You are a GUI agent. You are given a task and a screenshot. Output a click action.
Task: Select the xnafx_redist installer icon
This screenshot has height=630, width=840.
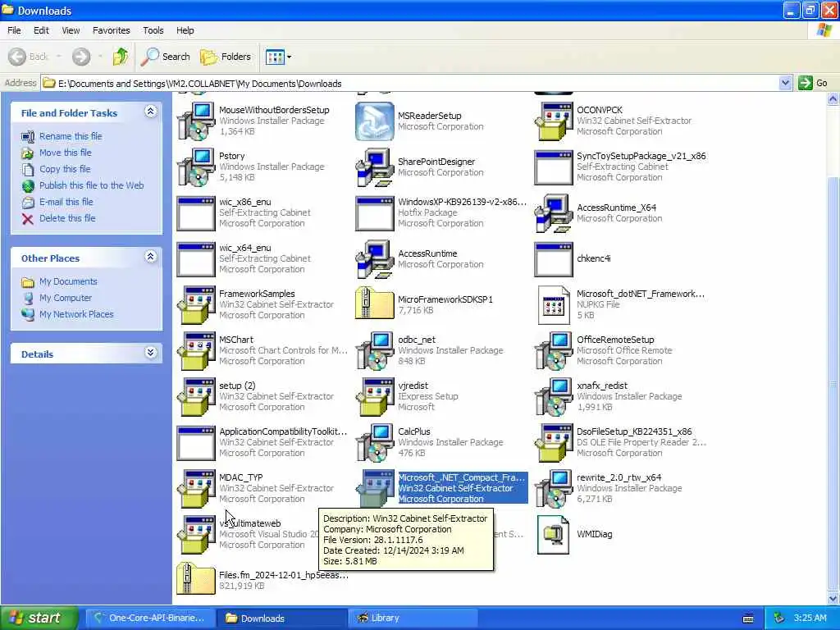pos(554,397)
